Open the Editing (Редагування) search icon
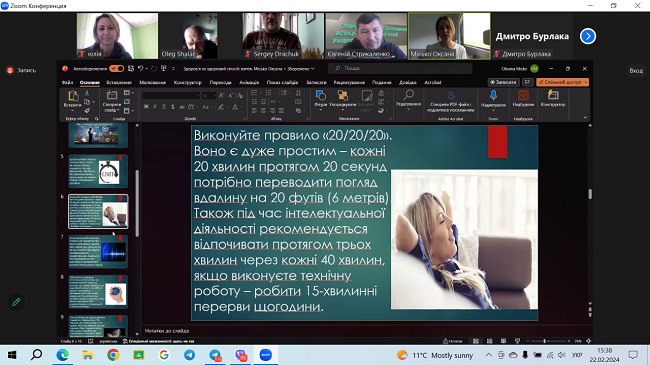The image size is (650, 365). pyautogui.click(x=408, y=95)
